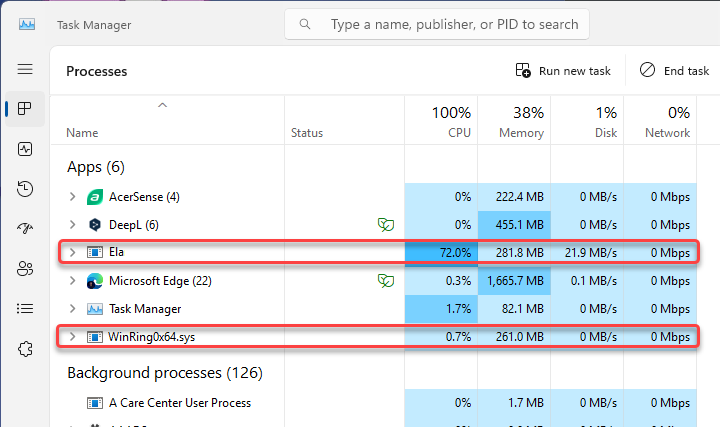Click the A Care Center process icon

coord(95,403)
